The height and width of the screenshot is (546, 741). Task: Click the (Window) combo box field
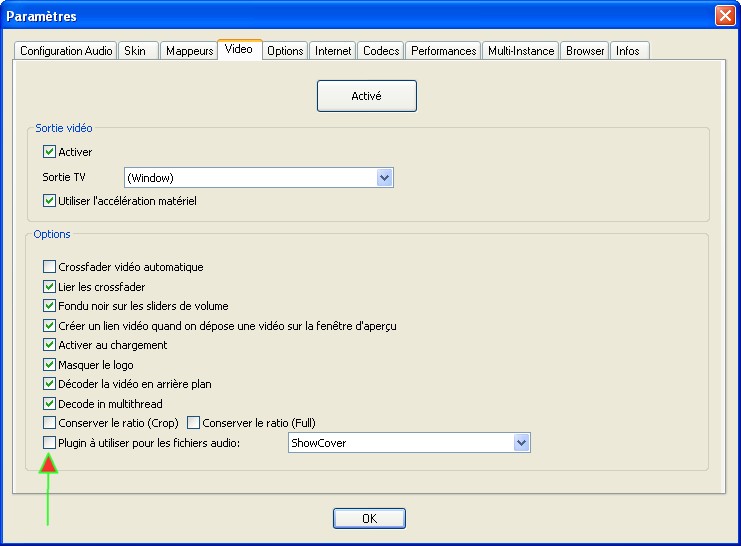258,178
